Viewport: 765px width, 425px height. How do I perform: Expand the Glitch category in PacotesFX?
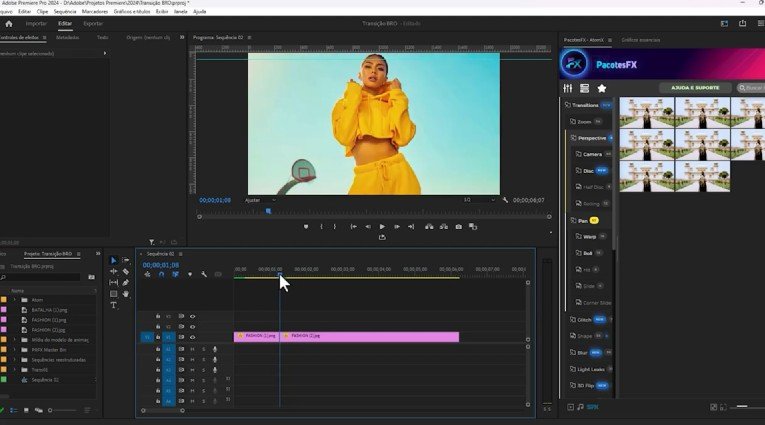coord(584,320)
